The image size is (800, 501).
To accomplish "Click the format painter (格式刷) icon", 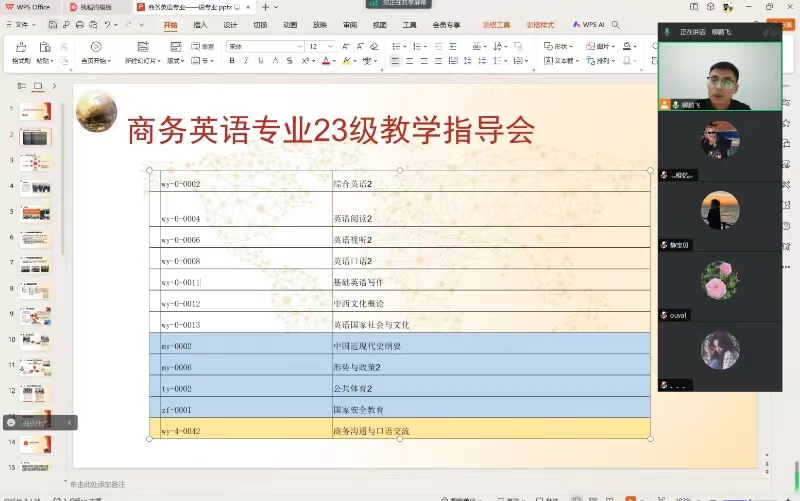I will [x=20, y=47].
